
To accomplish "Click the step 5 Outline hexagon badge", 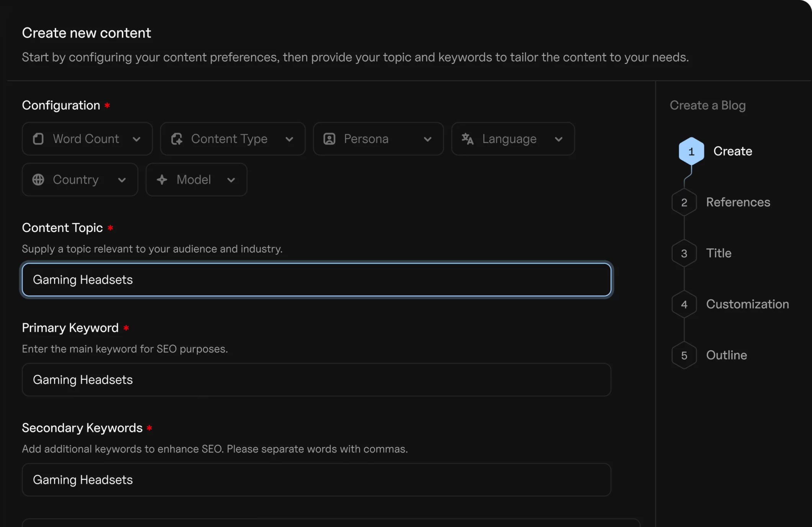I will coord(684,355).
